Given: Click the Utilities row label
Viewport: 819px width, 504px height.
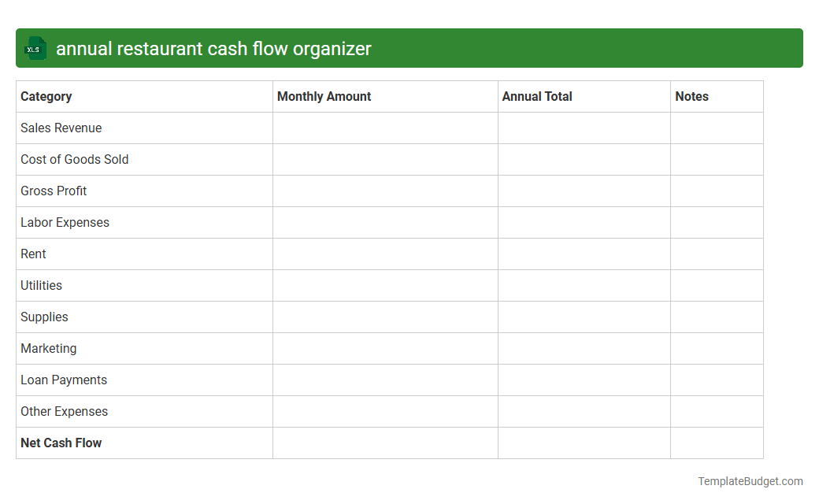Looking at the screenshot, I should click(x=41, y=285).
